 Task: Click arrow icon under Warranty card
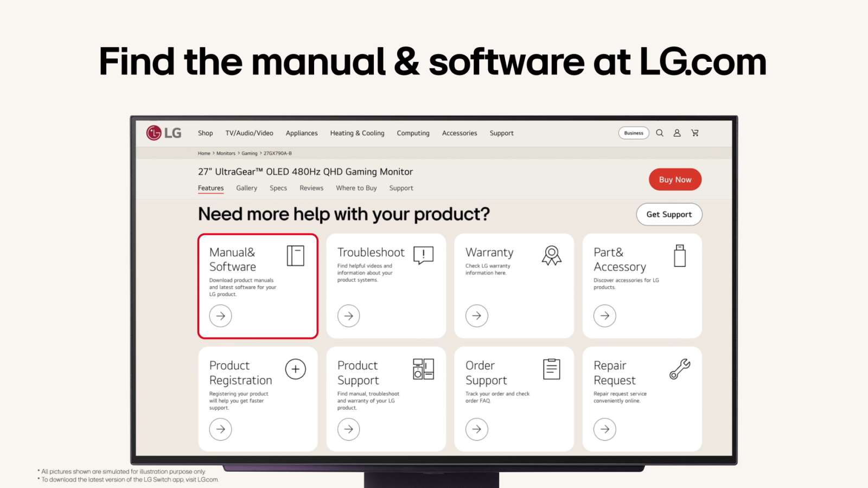477,316
